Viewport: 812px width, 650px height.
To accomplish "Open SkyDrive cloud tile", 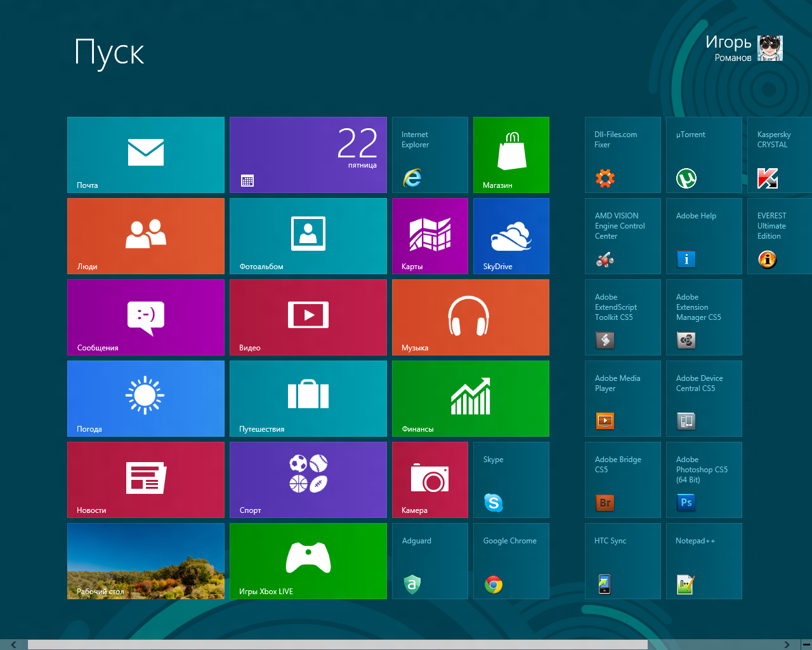I will tap(511, 236).
